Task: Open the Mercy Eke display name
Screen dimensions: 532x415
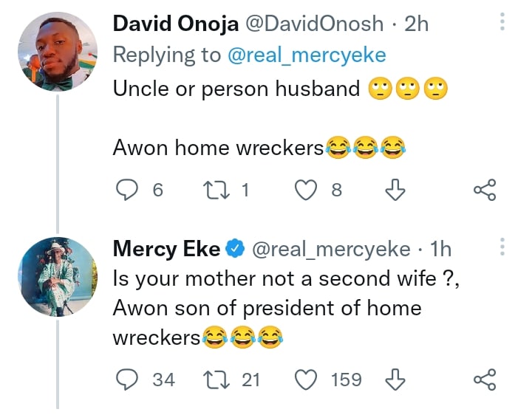Action: 166,250
